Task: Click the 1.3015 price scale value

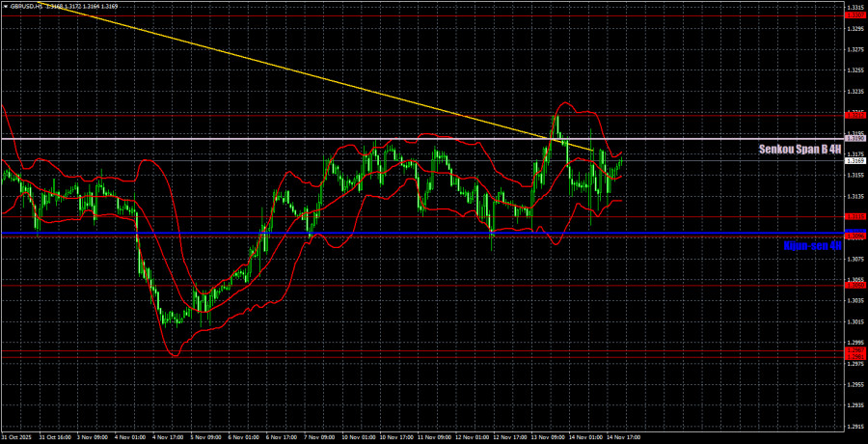Action: pos(854,321)
